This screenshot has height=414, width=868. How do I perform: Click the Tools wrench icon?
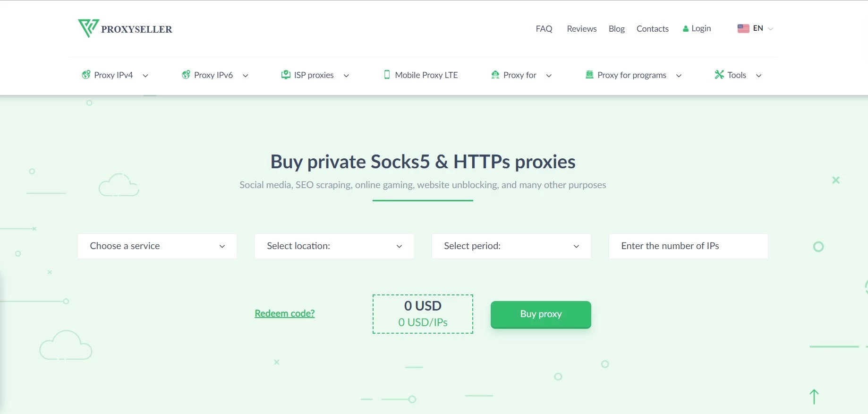[719, 75]
